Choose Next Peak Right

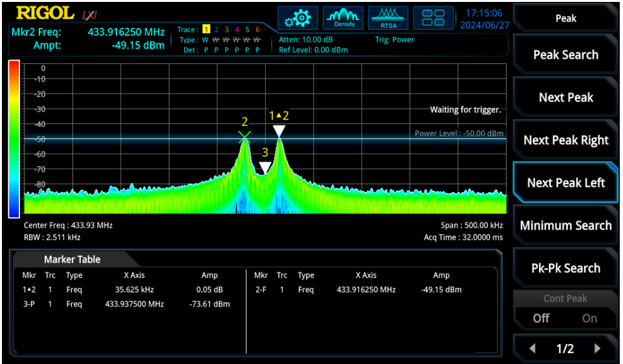pyautogui.click(x=565, y=140)
